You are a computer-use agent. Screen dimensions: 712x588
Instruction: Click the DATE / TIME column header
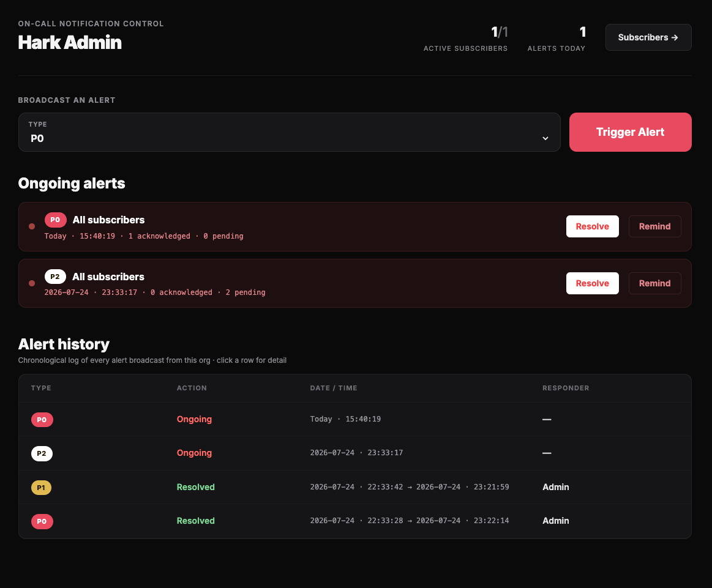point(334,388)
